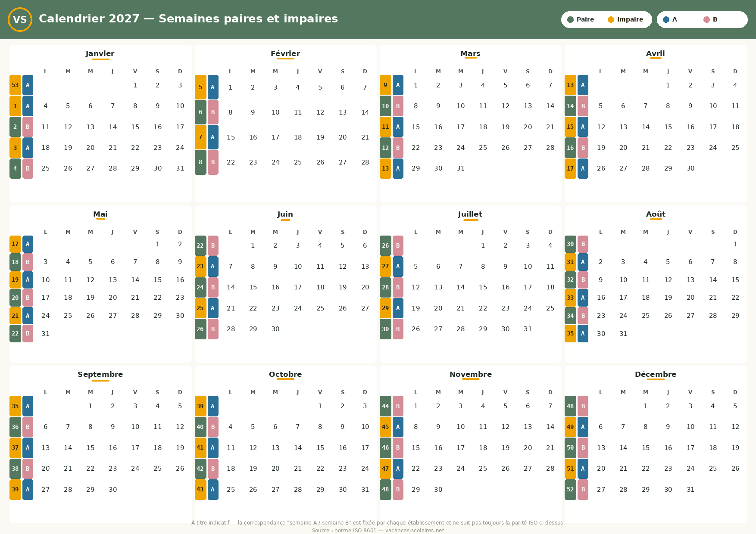Screen dimensions: 756x534
Task: Click day 31 in Octobre
Action: pyautogui.click(x=365, y=490)
